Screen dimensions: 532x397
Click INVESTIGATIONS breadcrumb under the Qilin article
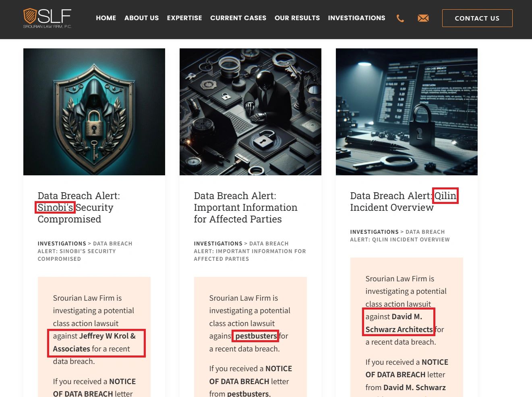click(x=375, y=232)
